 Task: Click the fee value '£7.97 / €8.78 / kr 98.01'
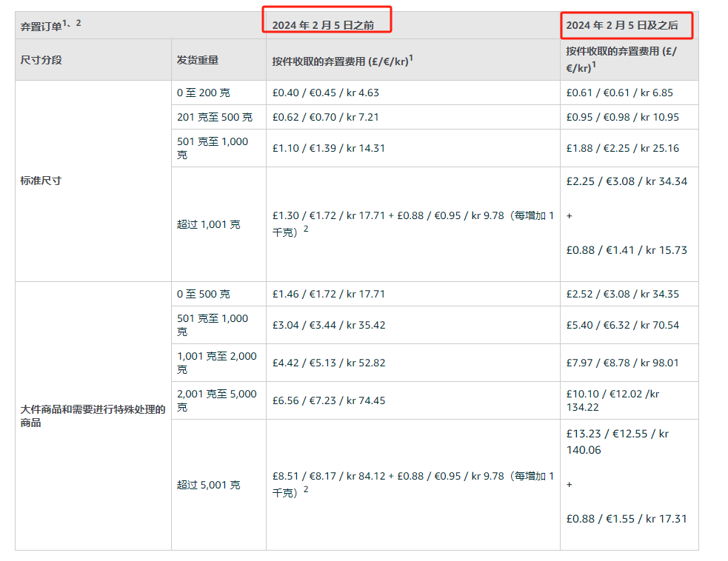[x=622, y=363]
